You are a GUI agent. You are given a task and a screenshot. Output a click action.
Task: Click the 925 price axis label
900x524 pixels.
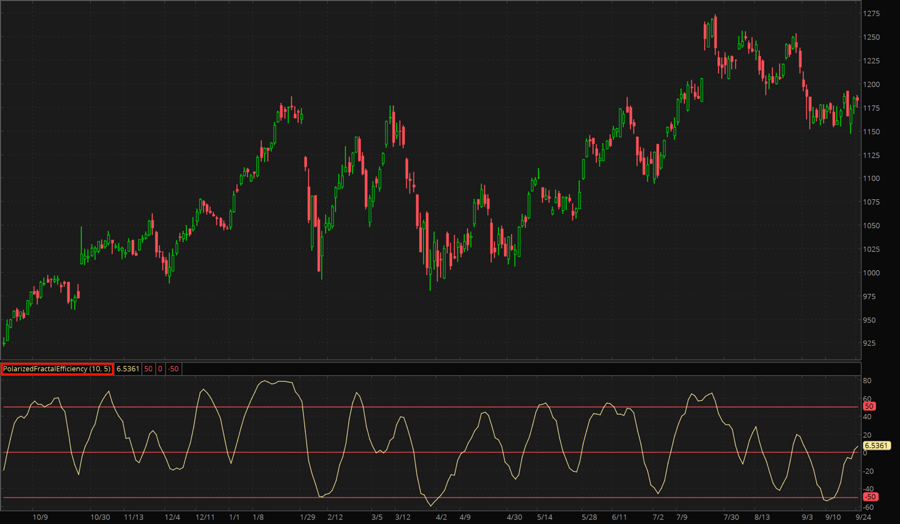[x=871, y=344]
